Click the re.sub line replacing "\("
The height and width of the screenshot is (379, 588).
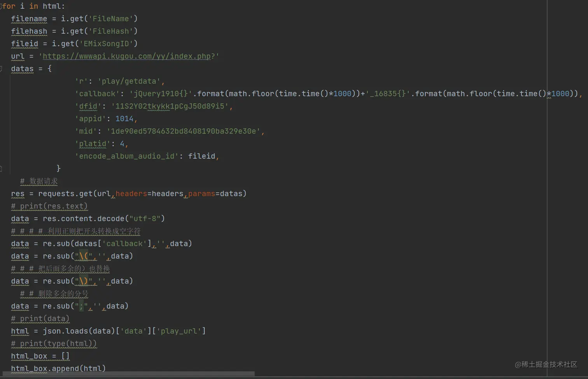72,256
